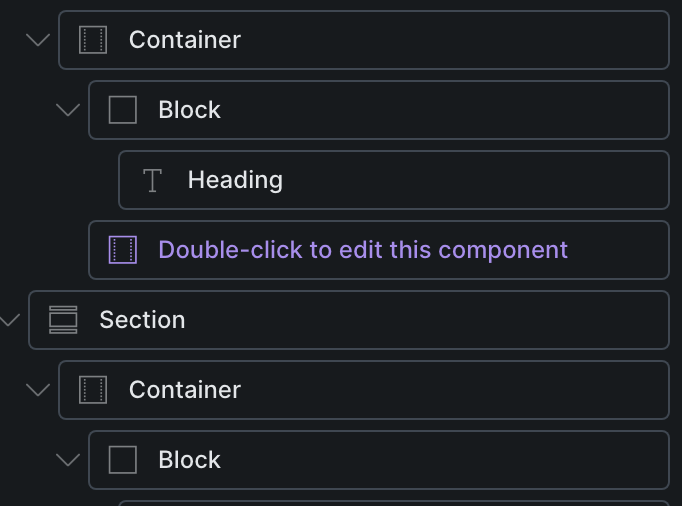Click the partially visible row at the bottom

tap(394, 503)
